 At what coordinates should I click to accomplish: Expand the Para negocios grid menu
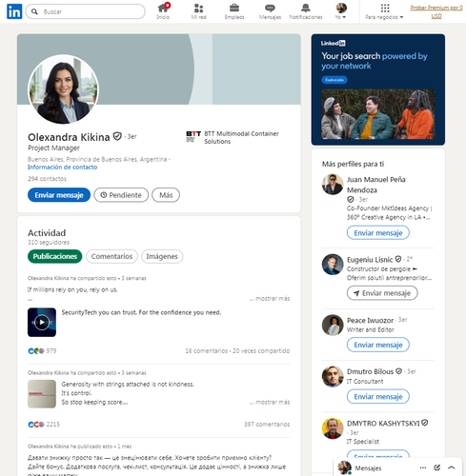[x=384, y=11]
